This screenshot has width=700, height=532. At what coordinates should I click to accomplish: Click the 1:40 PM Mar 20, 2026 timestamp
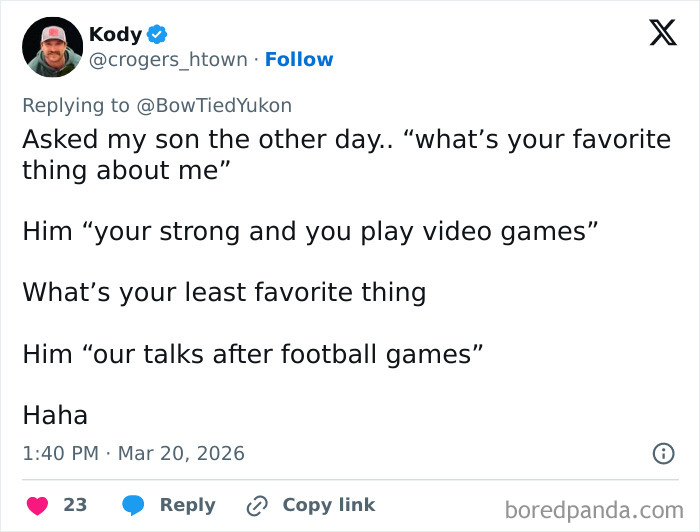133,453
